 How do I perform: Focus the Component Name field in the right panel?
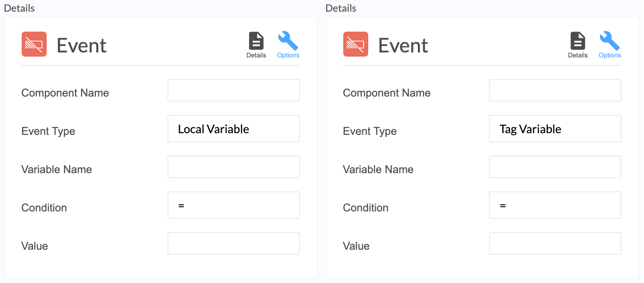555,90
